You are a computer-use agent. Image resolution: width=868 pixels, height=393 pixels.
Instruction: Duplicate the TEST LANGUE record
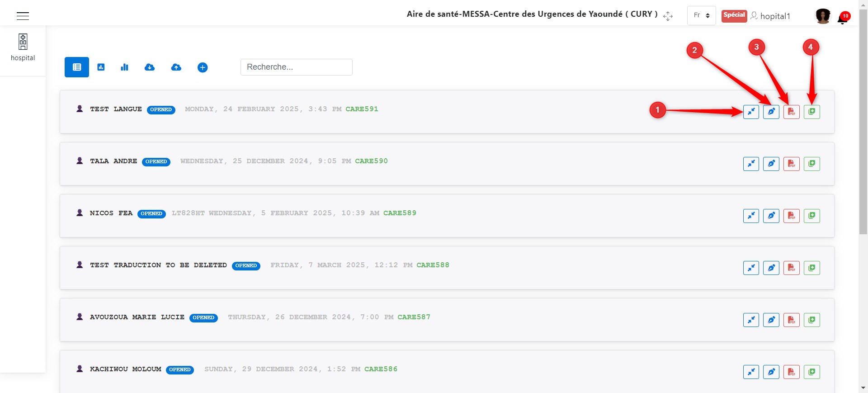(x=812, y=112)
